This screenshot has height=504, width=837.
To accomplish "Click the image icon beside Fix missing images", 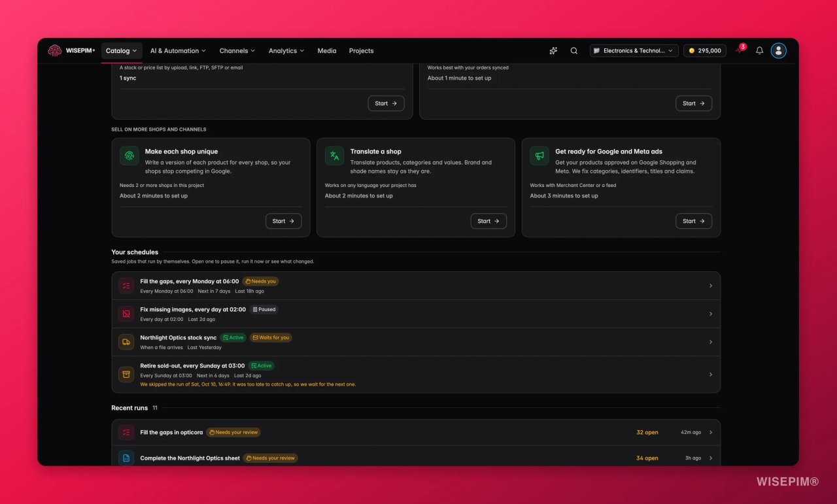I will click(x=126, y=314).
